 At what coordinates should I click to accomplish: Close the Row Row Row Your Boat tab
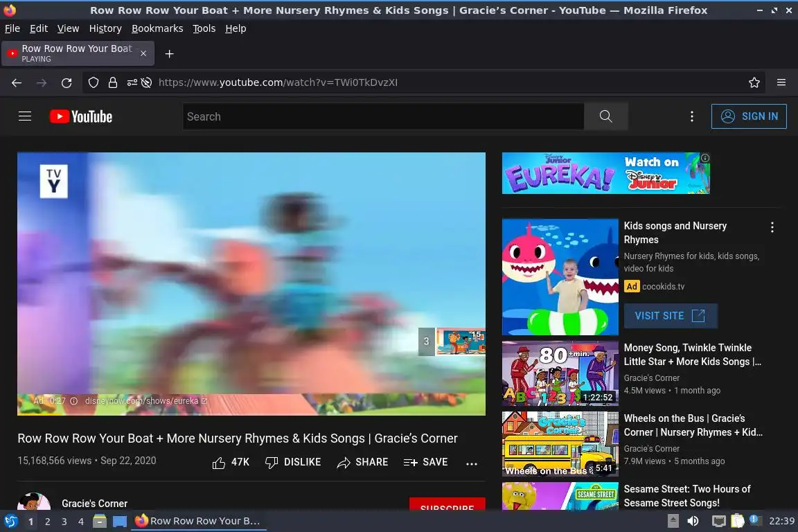143,53
